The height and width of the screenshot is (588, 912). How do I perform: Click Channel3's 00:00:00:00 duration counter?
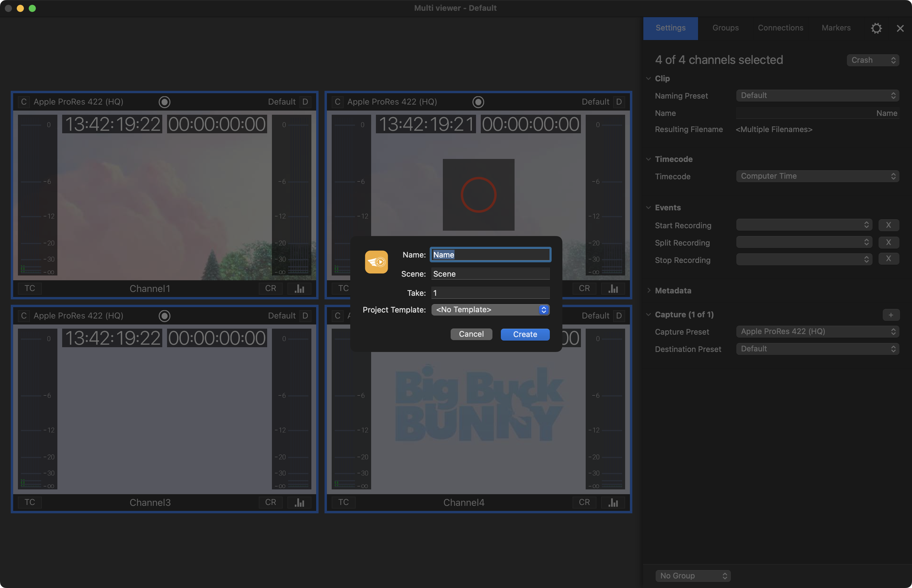click(217, 338)
